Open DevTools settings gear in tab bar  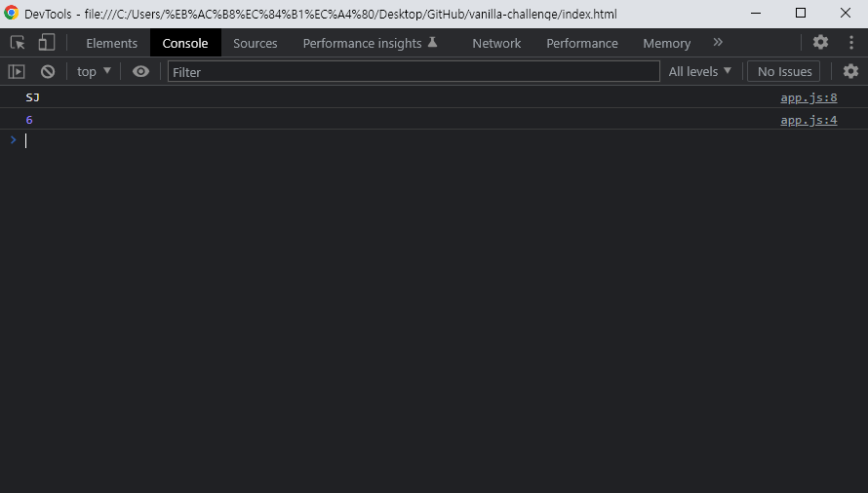pos(820,42)
